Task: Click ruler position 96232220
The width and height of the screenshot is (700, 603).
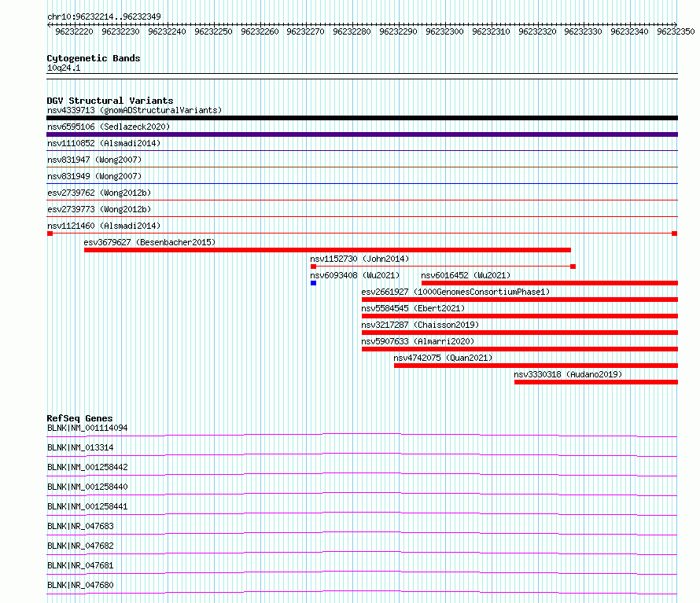Action: tap(74, 31)
